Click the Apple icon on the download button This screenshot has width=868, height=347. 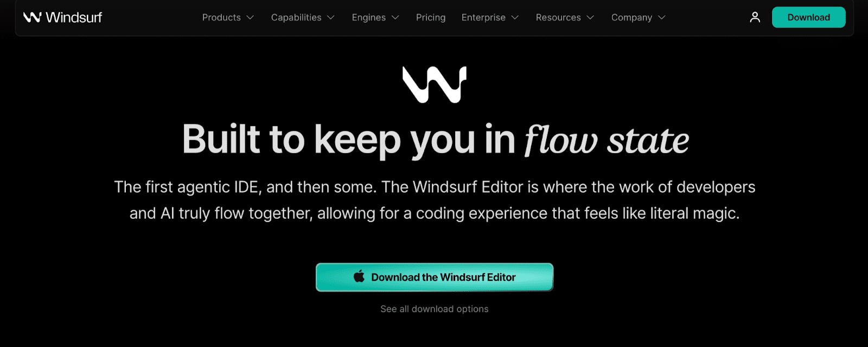pyautogui.click(x=359, y=277)
